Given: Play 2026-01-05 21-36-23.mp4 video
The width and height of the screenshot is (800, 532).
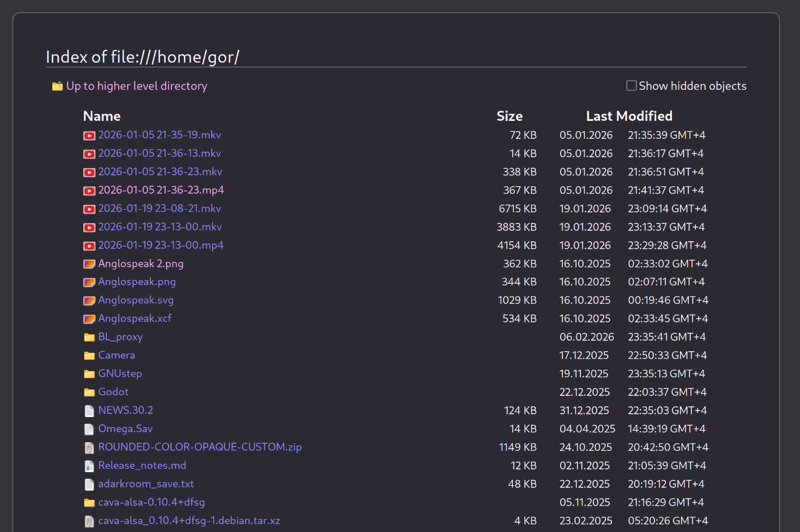Looking at the screenshot, I should click(161, 190).
